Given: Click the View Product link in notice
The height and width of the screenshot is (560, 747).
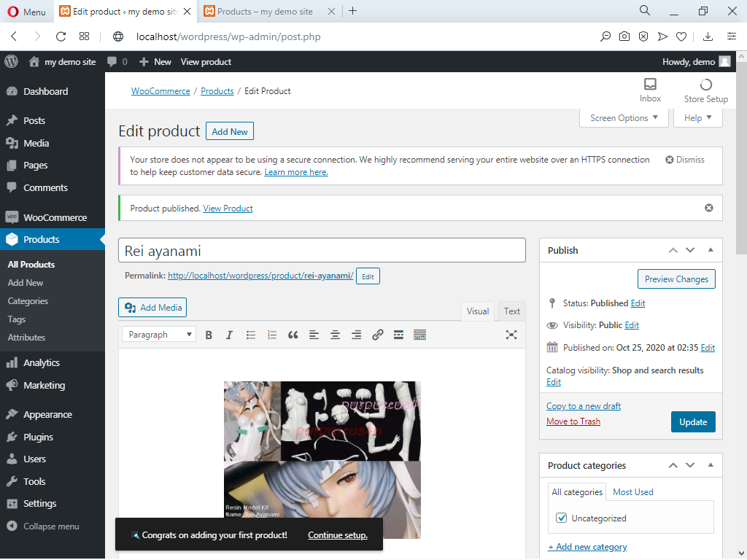Looking at the screenshot, I should click(x=228, y=209).
